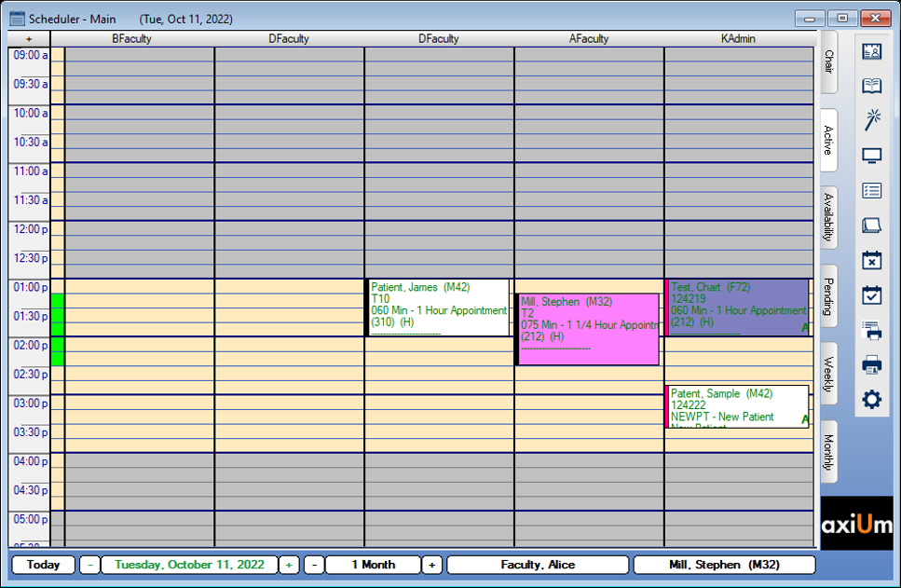The image size is (901, 588).
Task: Cancel appointment using the calendar-X icon
Action: tap(872, 260)
